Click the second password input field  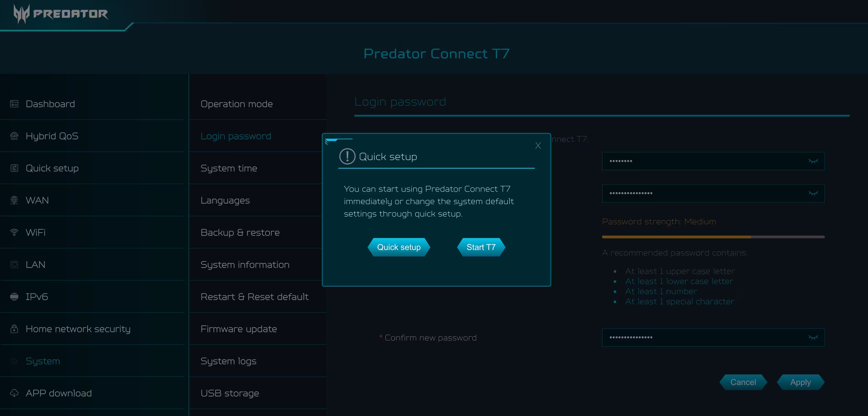pyautogui.click(x=713, y=193)
